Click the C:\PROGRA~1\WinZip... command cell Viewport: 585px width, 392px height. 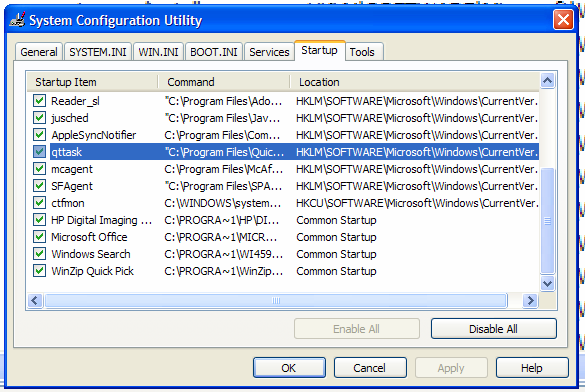[223, 271]
